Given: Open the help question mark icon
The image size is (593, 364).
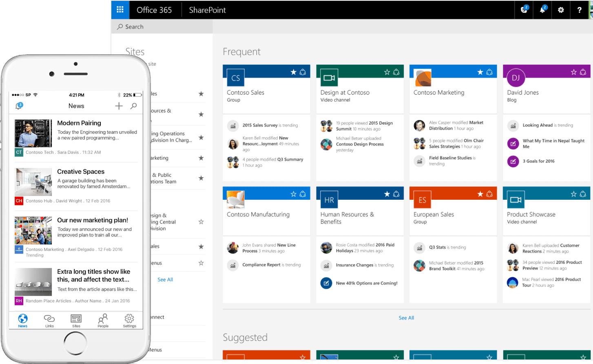Looking at the screenshot, I should pyautogui.click(x=579, y=10).
